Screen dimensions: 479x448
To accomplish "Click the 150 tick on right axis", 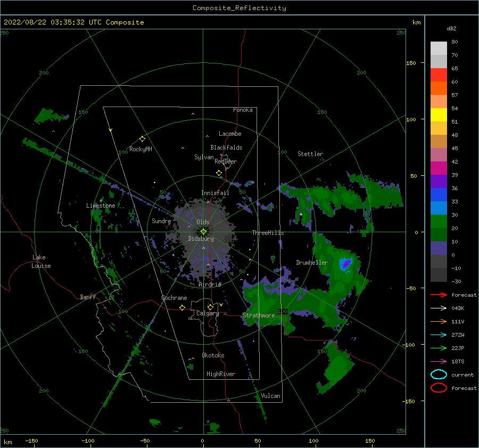I will 411,63.
